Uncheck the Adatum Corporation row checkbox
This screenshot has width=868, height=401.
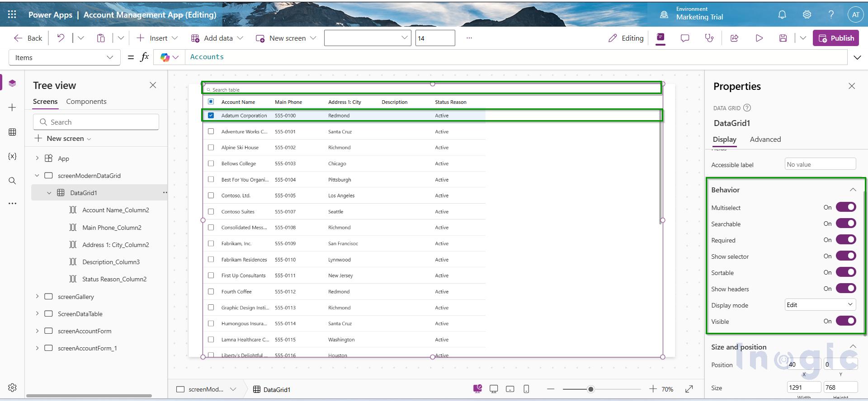tap(211, 115)
